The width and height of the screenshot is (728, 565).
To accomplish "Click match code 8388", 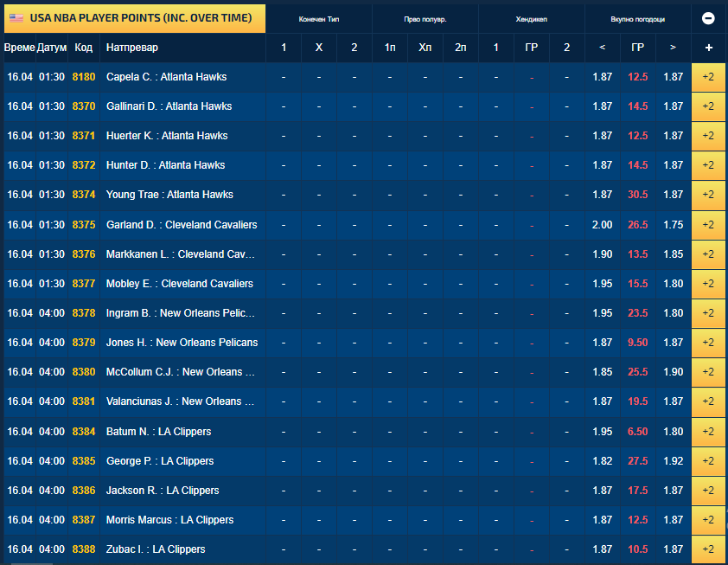I will point(84,549).
